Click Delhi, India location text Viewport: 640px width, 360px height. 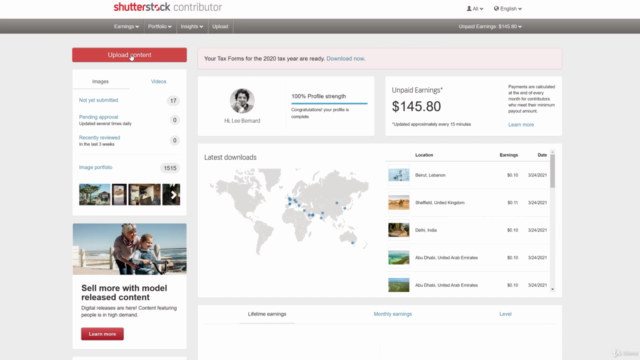coord(426,230)
